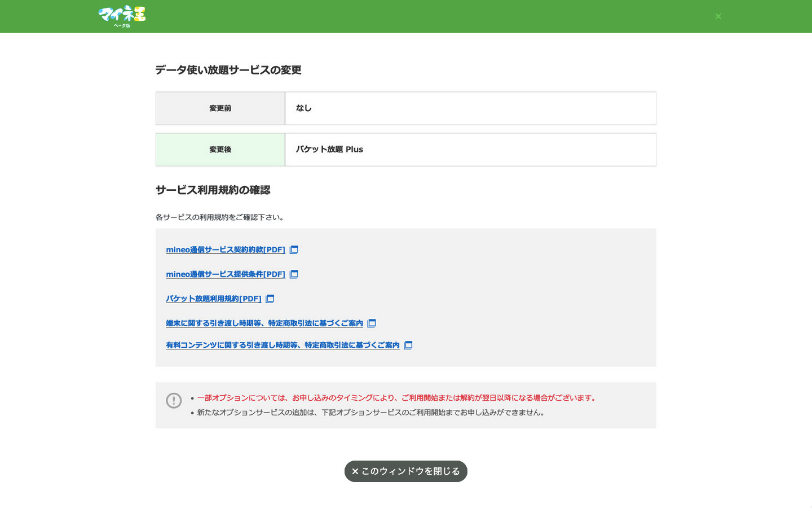This screenshot has width=812, height=508.
Task: Open the mineo通信サービス提供条件 PDF link
Action: coord(226,274)
